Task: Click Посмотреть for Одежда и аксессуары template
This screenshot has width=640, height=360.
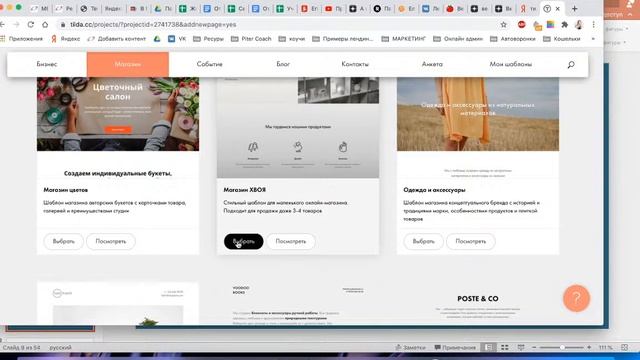Action: point(471,241)
